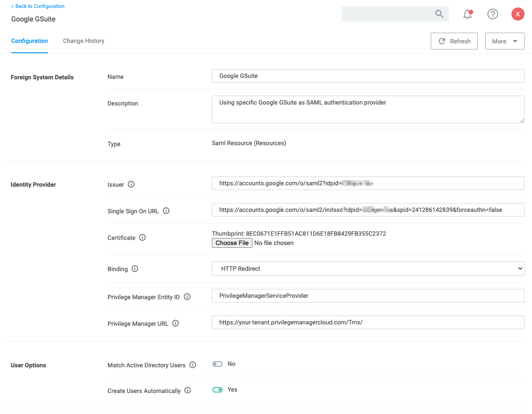The width and height of the screenshot is (532, 414).
Task: Click info icon next to Issuer
Action: click(131, 184)
